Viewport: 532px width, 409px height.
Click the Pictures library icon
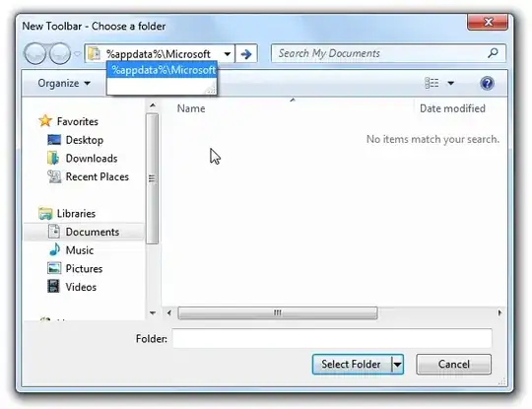coord(54,268)
